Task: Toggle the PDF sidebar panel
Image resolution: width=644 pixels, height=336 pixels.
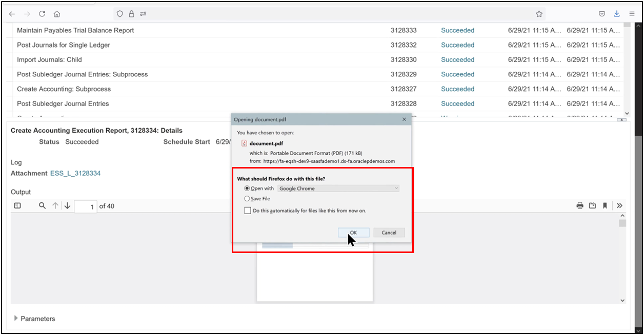Action: [18, 205]
